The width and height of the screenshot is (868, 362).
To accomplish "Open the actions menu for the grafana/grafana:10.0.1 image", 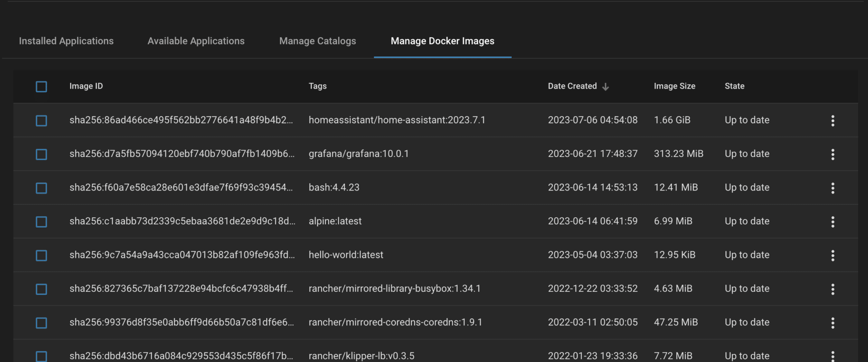I will coord(833,154).
